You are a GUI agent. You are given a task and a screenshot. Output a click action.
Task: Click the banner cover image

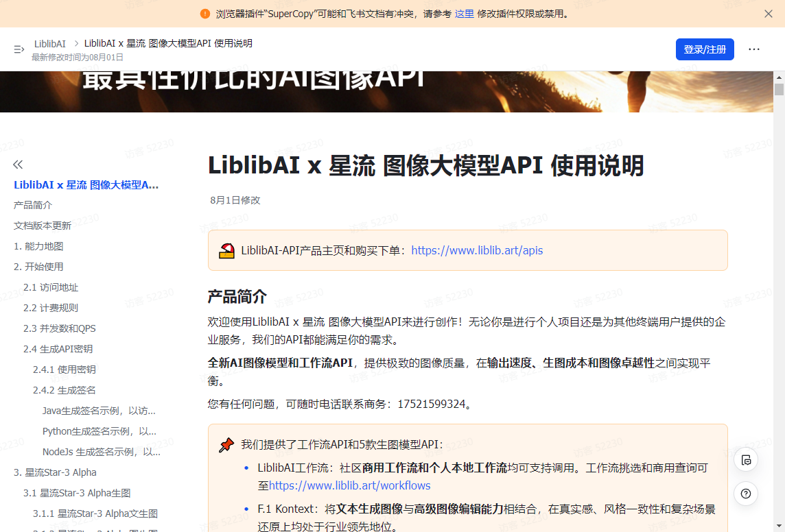pyautogui.click(x=386, y=91)
